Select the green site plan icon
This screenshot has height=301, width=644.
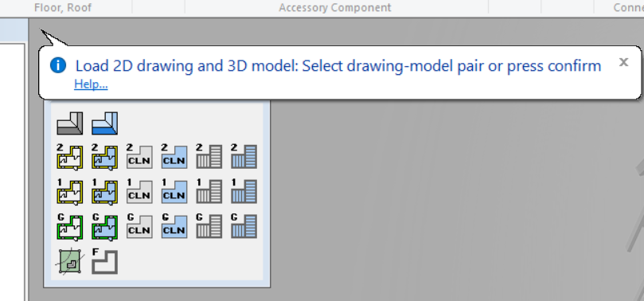pyautogui.click(x=70, y=261)
